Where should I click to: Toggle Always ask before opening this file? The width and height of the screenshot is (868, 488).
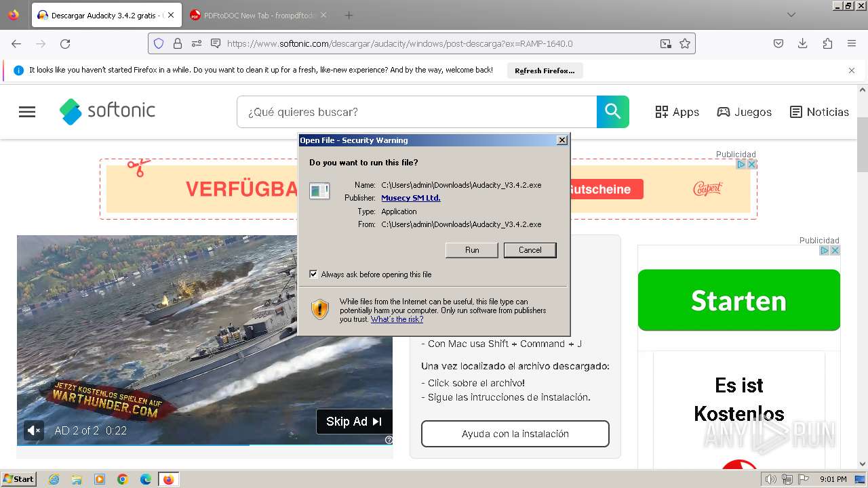(x=313, y=274)
